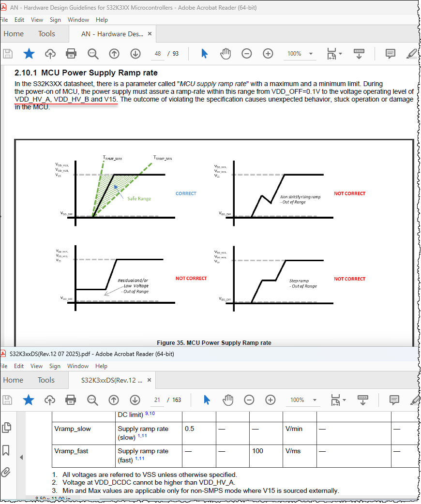The width and height of the screenshot is (421, 504).
Task: Switch to Home tab in S32K3xxDS window
Action: click(x=13, y=380)
